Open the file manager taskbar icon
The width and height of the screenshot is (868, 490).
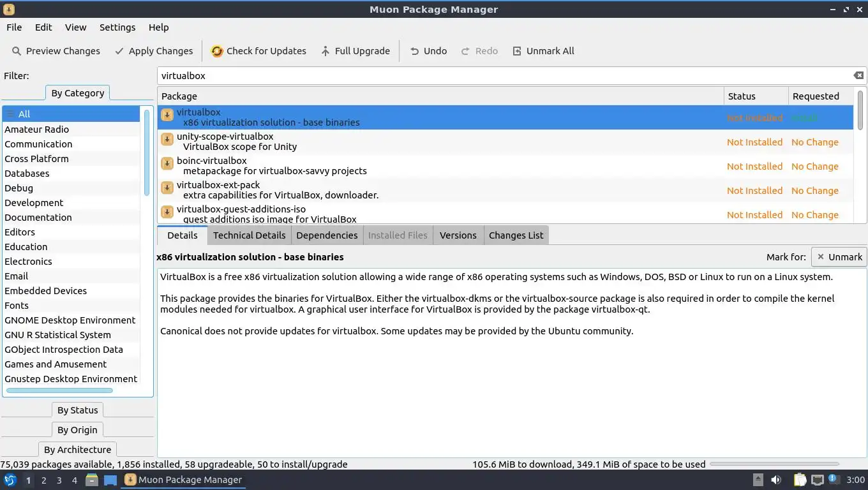(92, 480)
